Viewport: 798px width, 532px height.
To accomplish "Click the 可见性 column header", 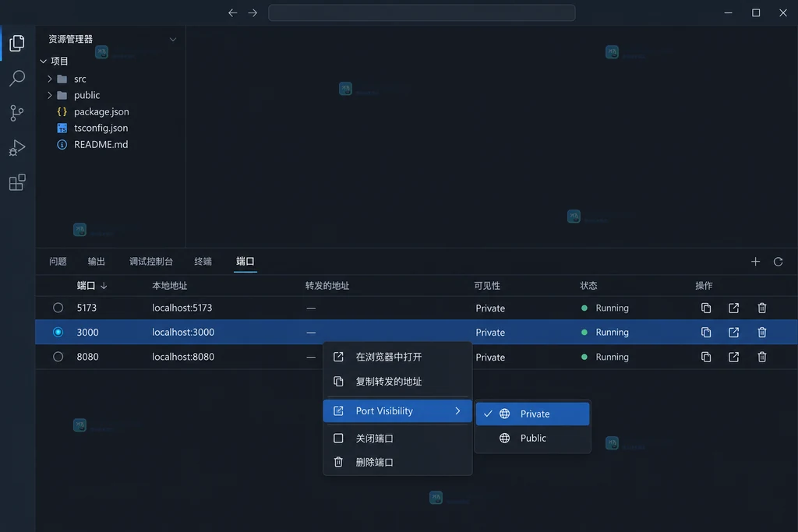I will (x=487, y=286).
